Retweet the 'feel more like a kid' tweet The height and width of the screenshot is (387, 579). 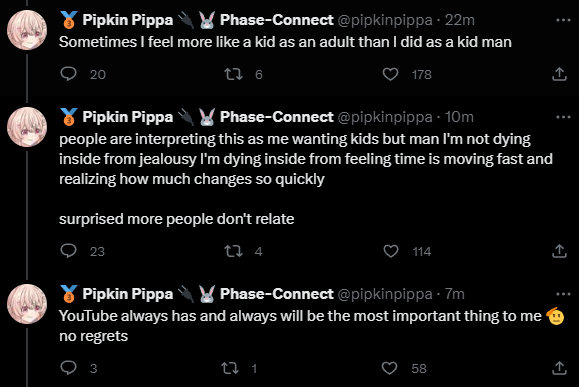tap(234, 74)
